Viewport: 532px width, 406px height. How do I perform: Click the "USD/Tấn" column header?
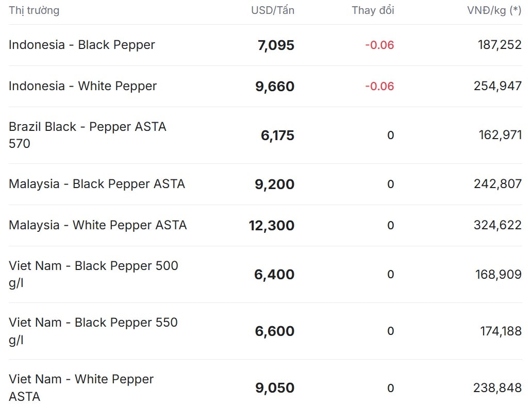273,10
